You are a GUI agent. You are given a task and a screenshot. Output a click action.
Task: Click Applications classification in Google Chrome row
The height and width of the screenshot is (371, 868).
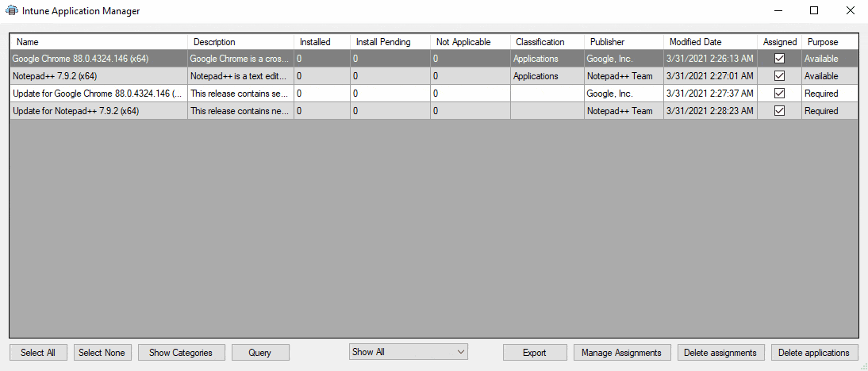coord(536,59)
